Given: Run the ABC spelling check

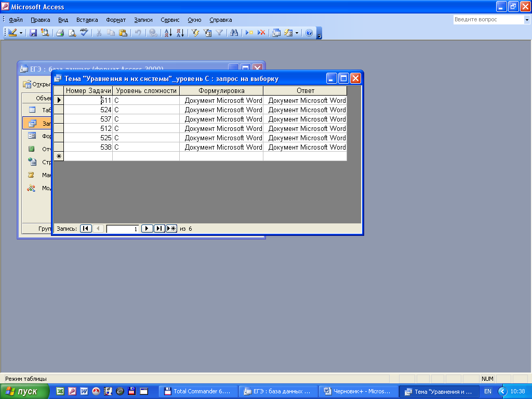Looking at the screenshot, I should 84,33.
